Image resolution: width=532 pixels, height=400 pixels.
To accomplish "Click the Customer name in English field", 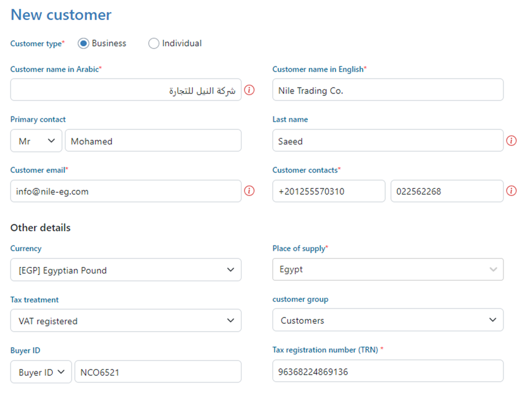I will 388,90.
